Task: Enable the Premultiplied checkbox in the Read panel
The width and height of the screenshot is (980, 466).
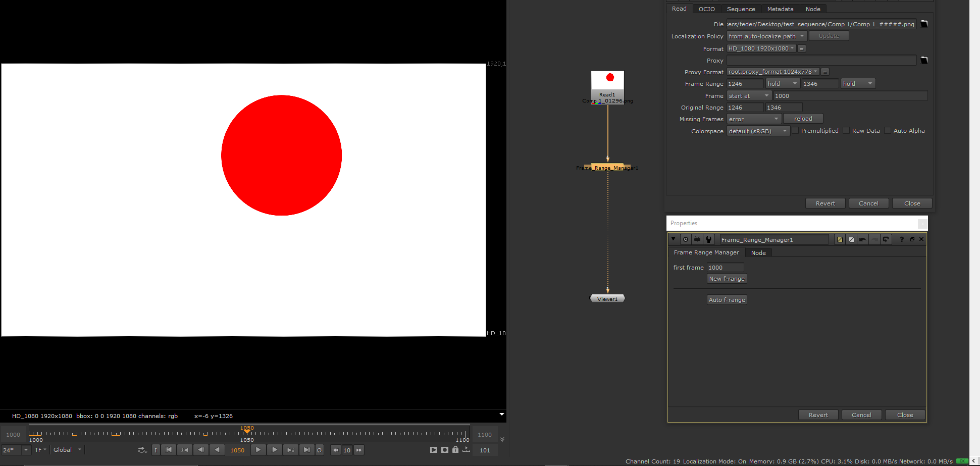Action: point(795,130)
